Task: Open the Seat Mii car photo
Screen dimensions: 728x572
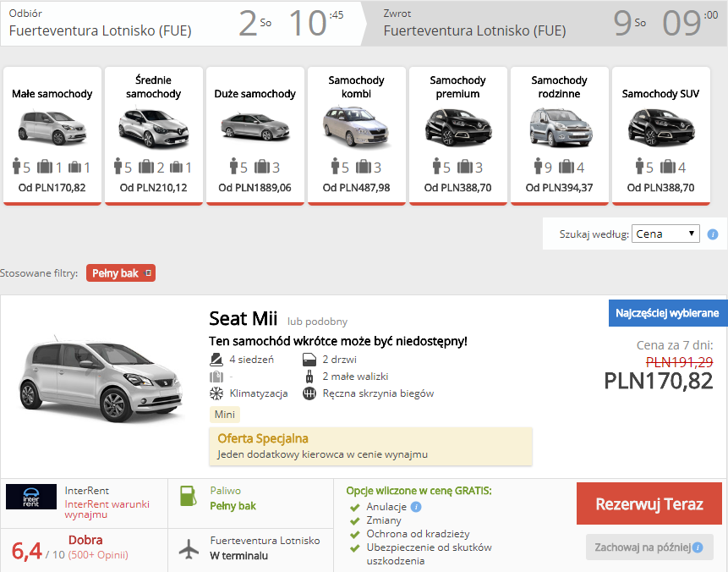Action: (101, 379)
